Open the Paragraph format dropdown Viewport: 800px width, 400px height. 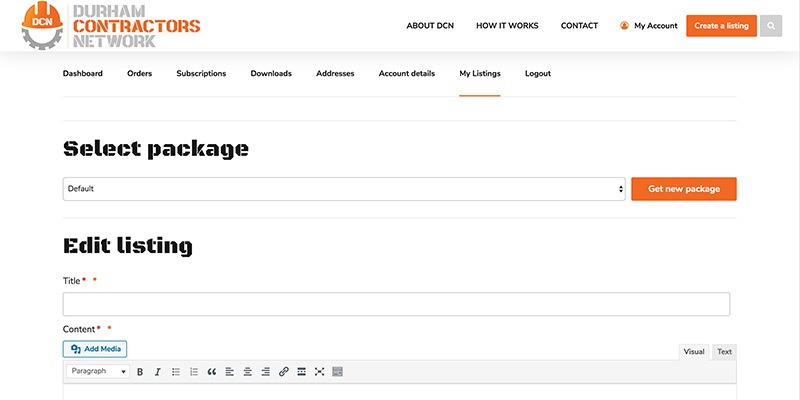98,371
